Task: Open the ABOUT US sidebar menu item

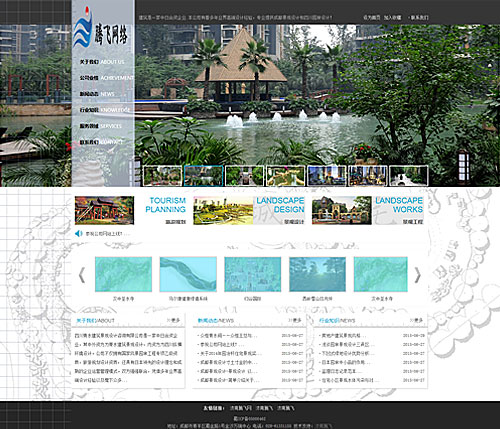Action: (x=102, y=62)
